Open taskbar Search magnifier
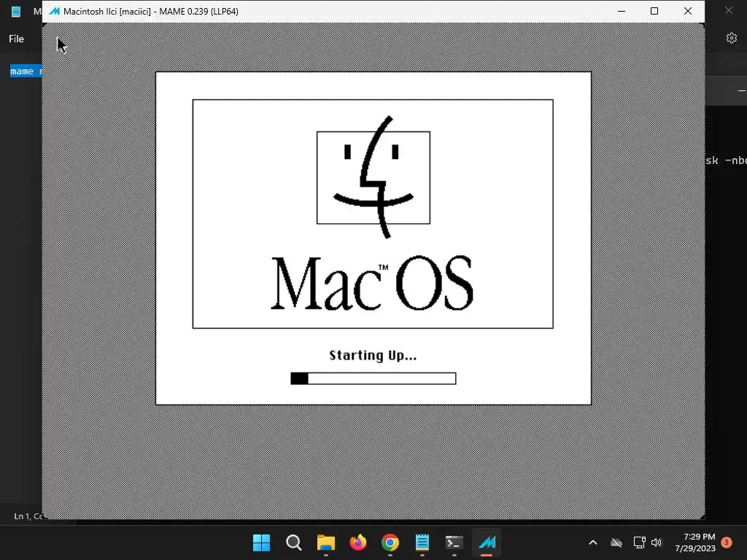The height and width of the screenshot is (560, 747). point(293,542)
